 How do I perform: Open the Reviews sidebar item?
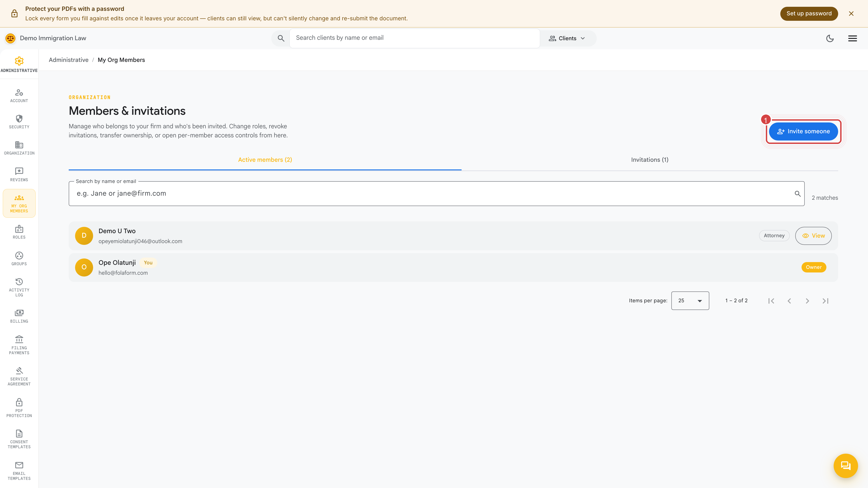(x=19, y=175)
